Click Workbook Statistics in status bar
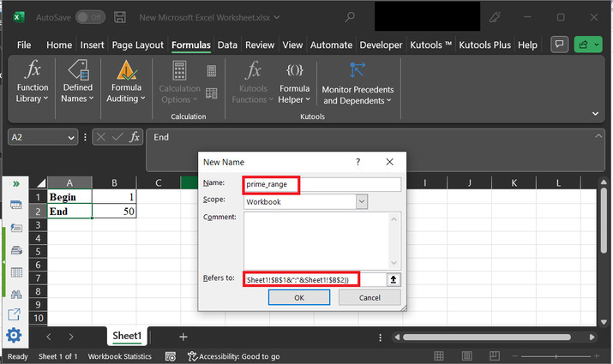Viewport: 613px width, 364px height. (120, 356)
